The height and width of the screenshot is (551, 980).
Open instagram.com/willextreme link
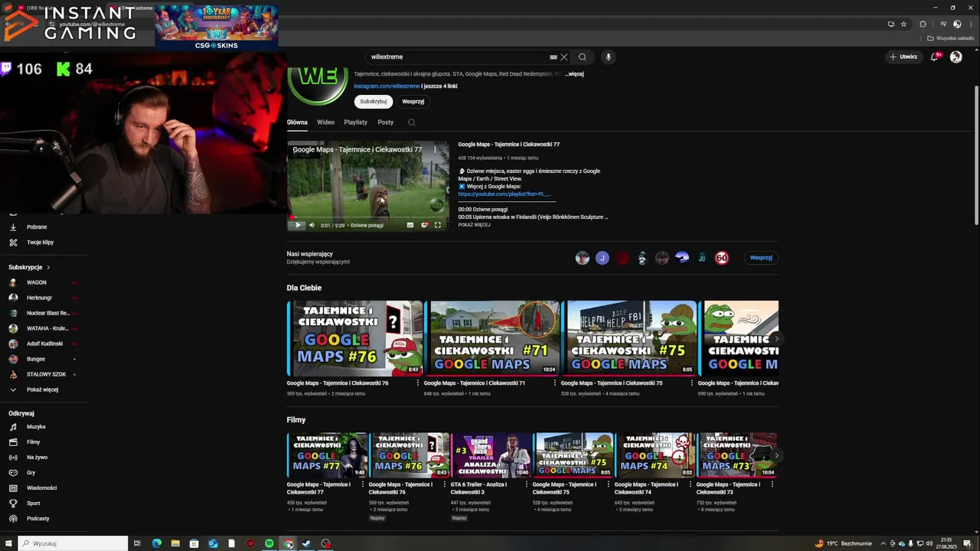(387, 86)
